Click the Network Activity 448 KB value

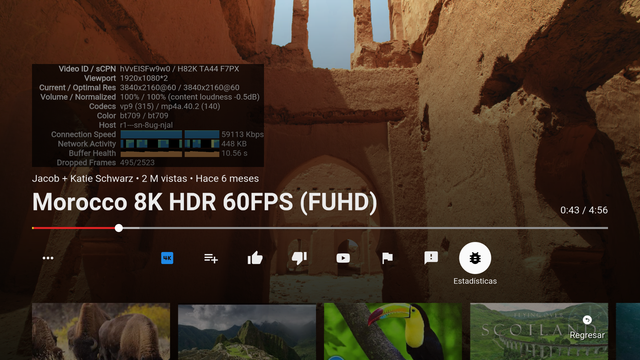tap(234, 144)
